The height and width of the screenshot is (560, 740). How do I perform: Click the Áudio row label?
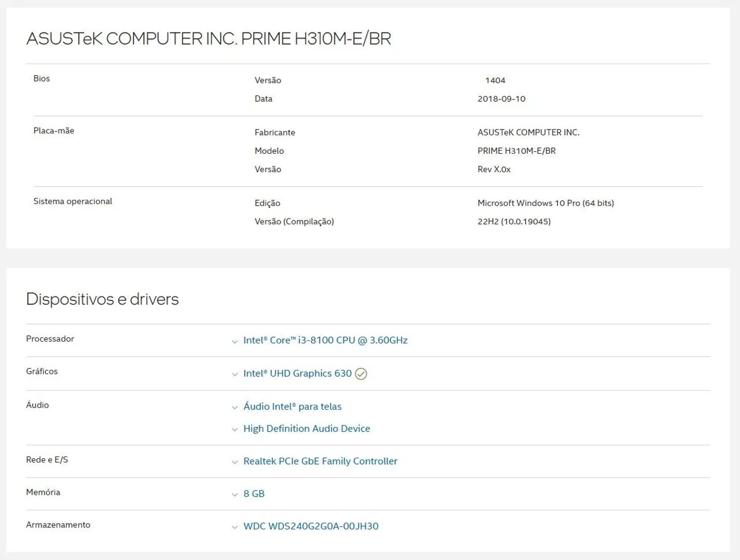point(38,405)
